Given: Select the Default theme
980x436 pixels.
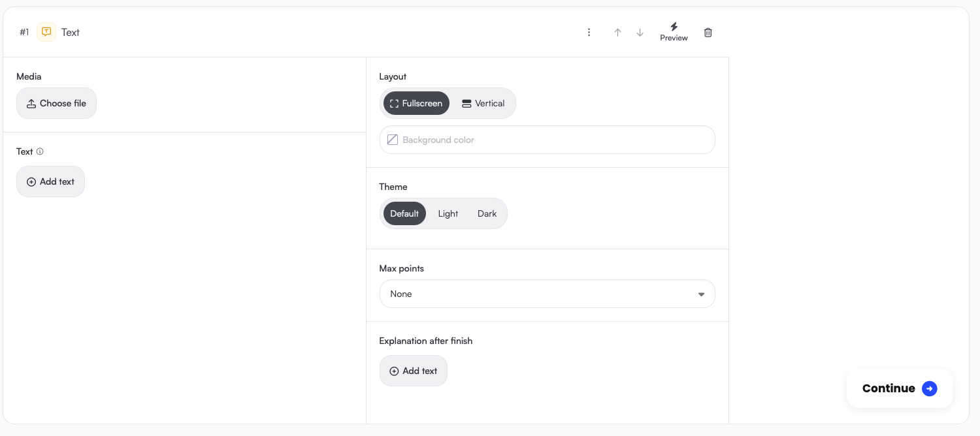Looking at the screenshot, I should tap(404, 213).
